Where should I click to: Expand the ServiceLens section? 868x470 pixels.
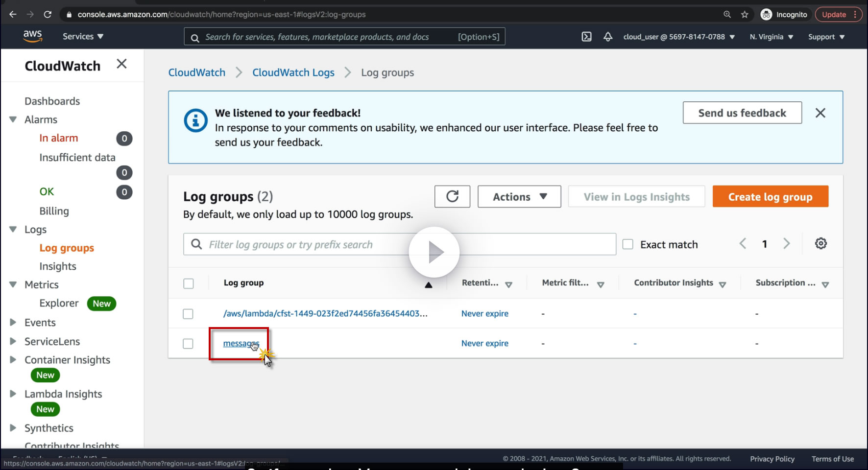13,341
